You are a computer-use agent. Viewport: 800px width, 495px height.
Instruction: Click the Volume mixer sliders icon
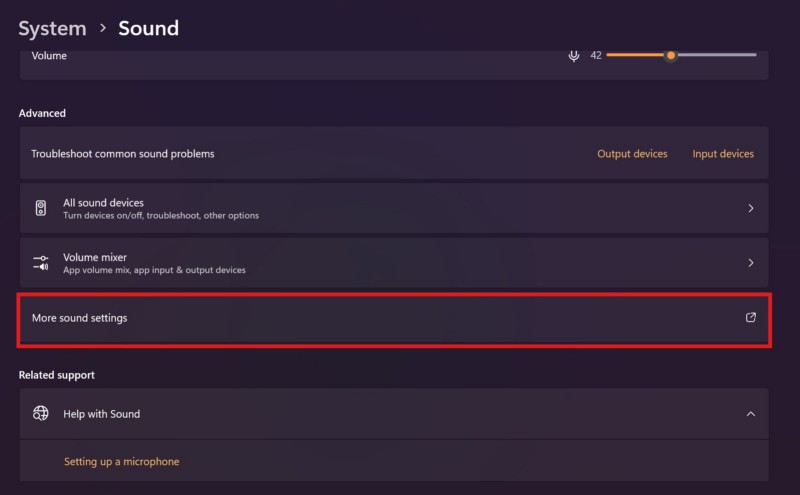coord(41,262)
